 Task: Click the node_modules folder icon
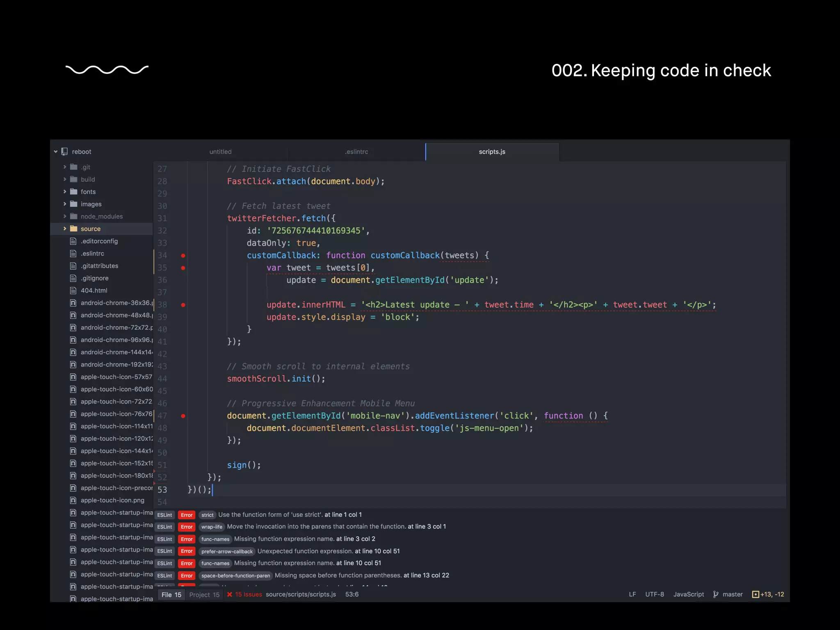[74, 216]
